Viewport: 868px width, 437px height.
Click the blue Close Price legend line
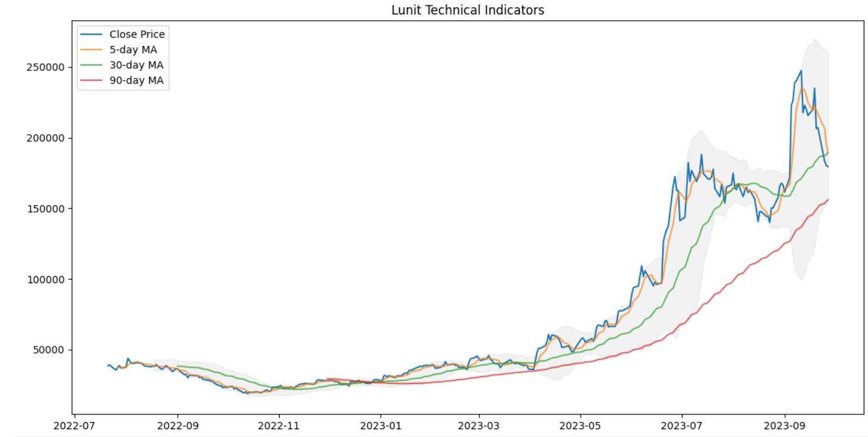pos(92,35)
